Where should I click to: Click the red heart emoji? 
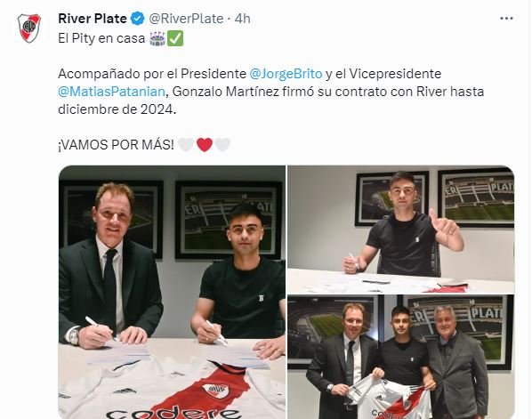tap(205, 145)
